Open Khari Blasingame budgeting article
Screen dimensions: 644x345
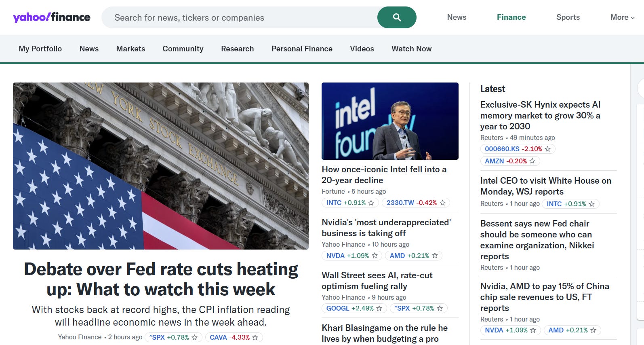coord(385,333)
